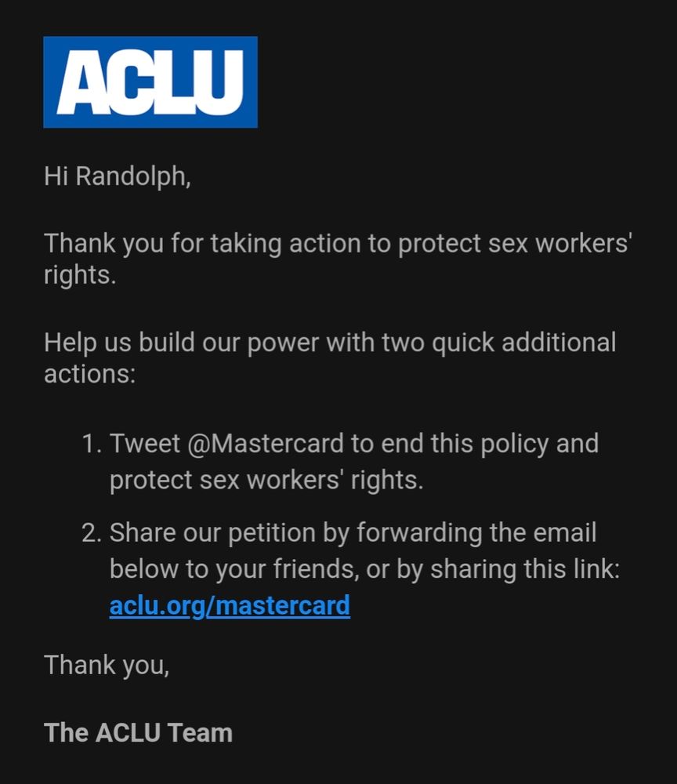The width and height of the screenshot is (677, 784).
Task: Click the word 'Tweet' in item one
Action: tap(144, 444)
